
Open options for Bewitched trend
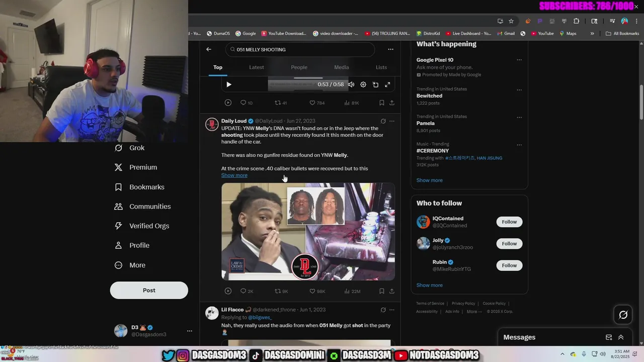[x=519, y=90]
